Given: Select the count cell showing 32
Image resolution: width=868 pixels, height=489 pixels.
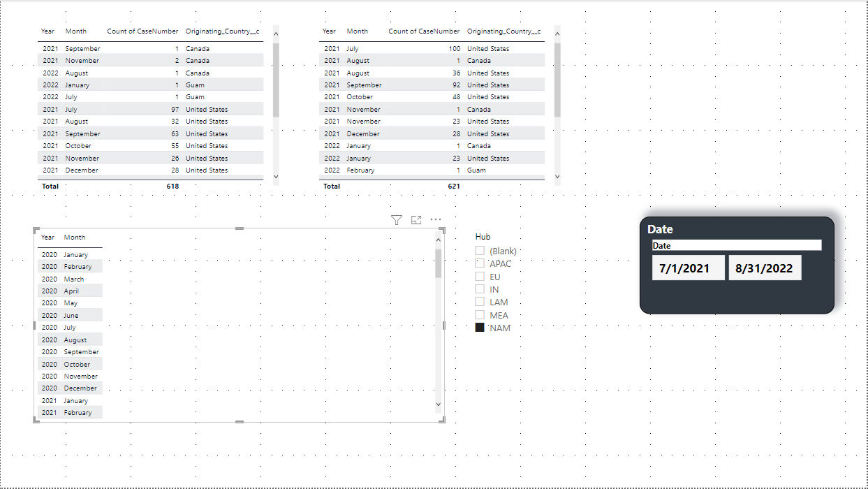Looking at the screenshot, I should (175, 122).
